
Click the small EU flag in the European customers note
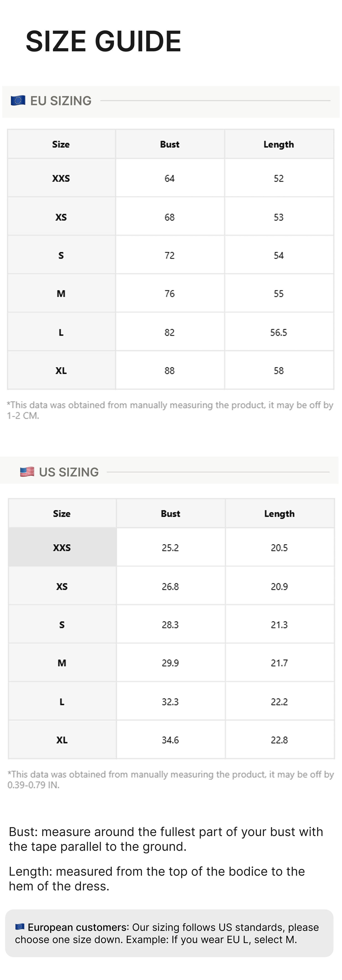tap(20, 926)
